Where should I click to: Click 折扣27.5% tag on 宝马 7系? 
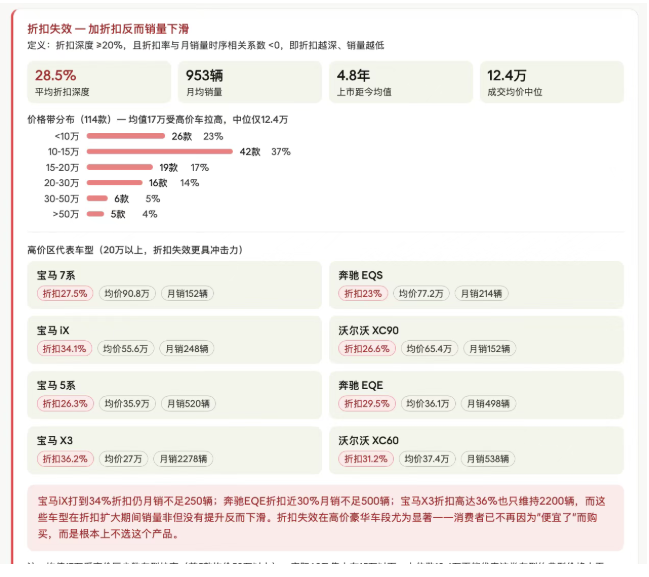tap(65, 293)
